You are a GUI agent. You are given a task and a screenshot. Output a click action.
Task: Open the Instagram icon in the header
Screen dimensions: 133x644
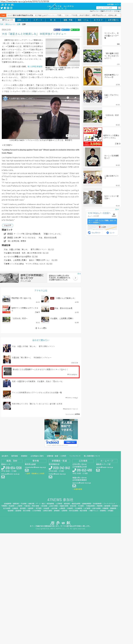11,8
